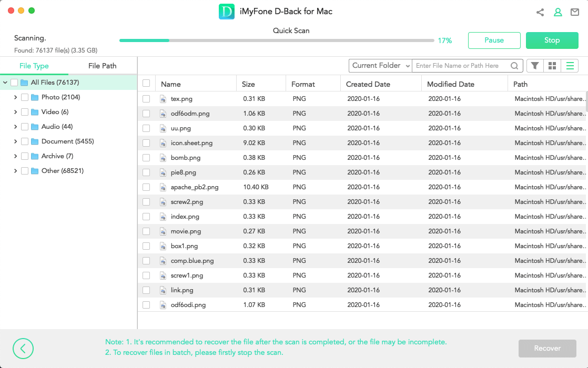Pause the quick scan
This screenshot has height=368, width=588.
tap(494, 40)
